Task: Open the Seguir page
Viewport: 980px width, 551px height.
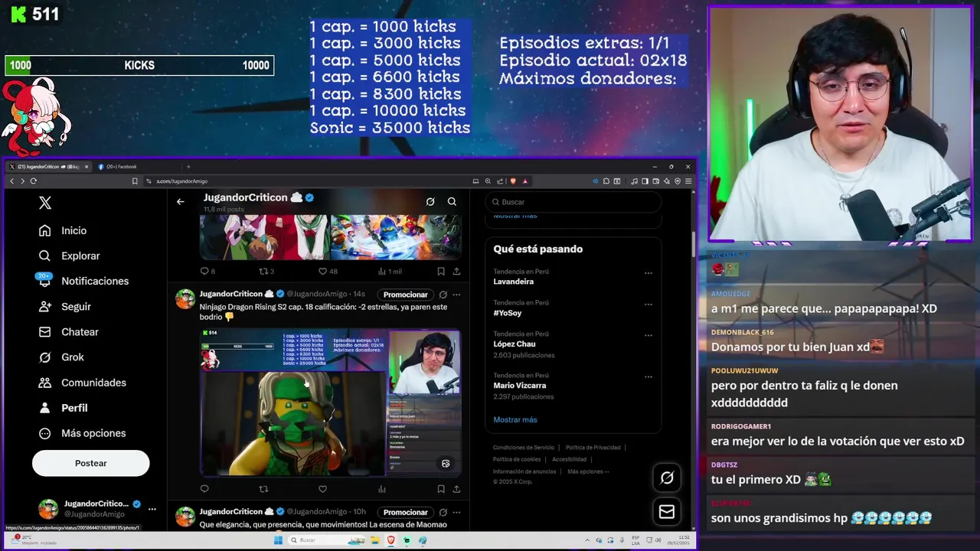Action: tap(65, 306)
